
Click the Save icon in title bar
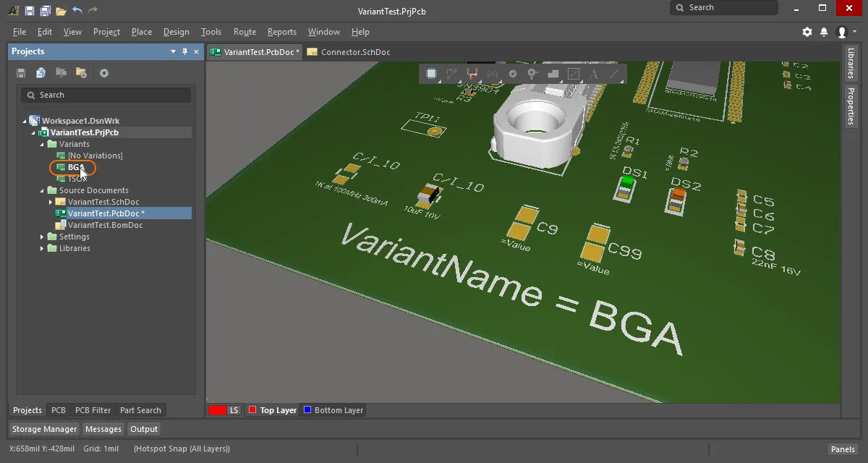coord(29,11)
